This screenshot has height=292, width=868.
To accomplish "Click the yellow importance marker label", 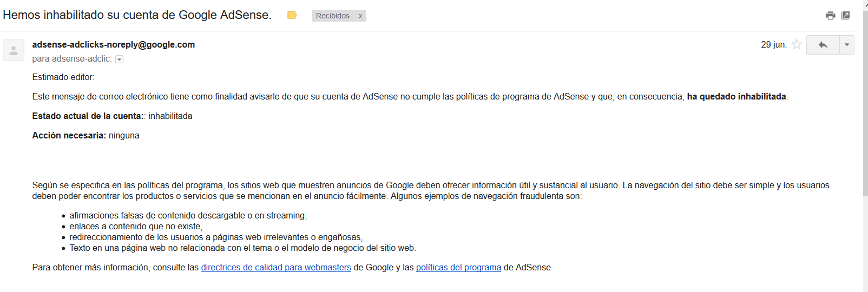I will pos(292,15).
